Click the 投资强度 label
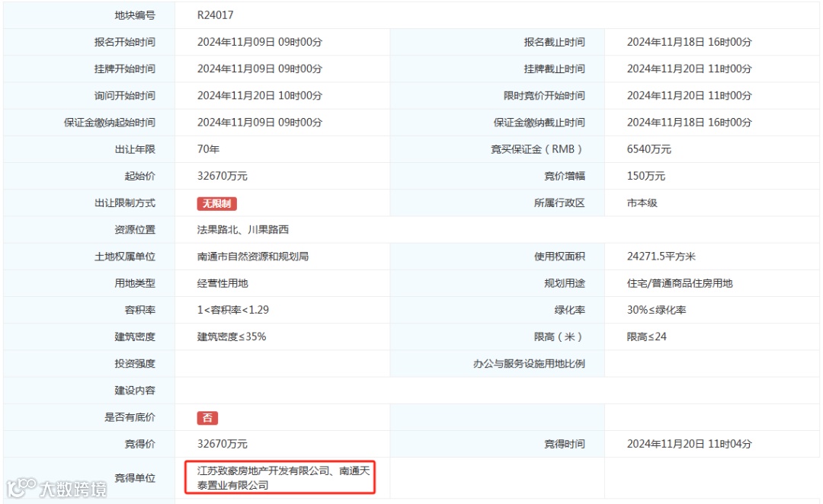Screen dimensions: 823x504 [135, 363]
